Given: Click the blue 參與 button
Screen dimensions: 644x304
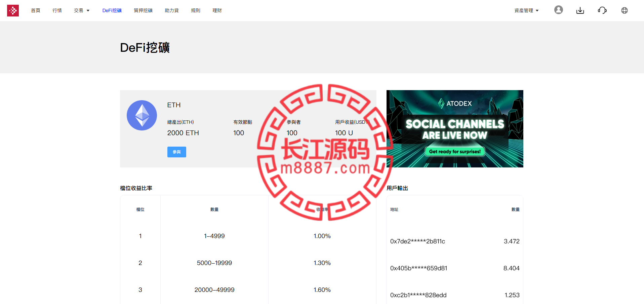Looking at the screenshot, I should coord(177,152).
